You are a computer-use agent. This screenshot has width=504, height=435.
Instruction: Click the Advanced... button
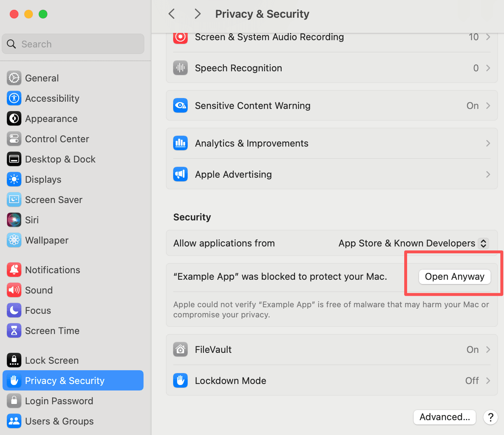click(445, 417)
